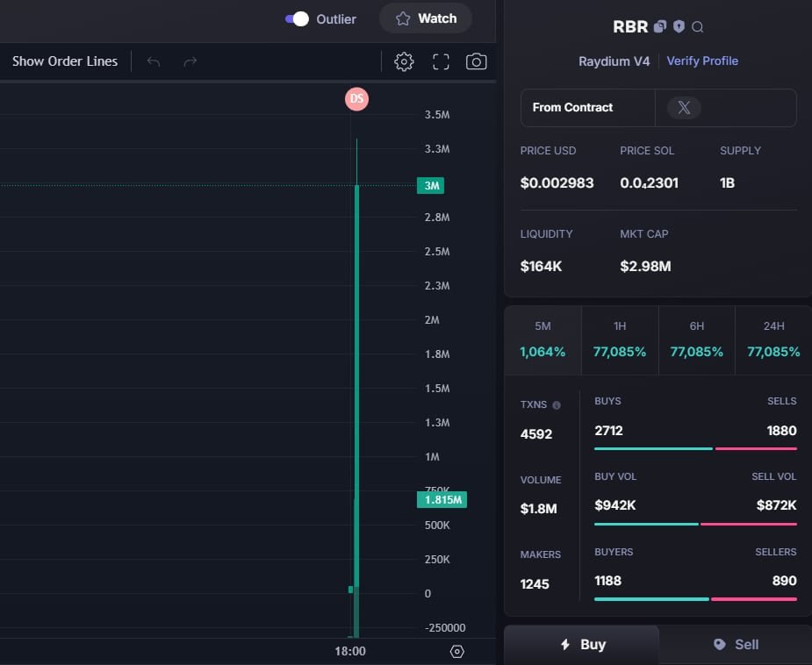Open chart settings gear

(x=404, y=61)
